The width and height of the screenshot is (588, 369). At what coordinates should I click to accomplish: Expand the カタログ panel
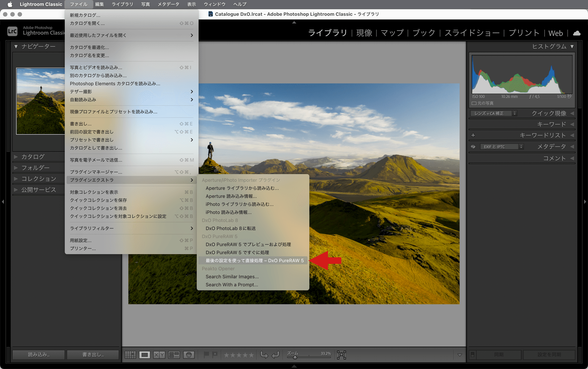point(16,157)
